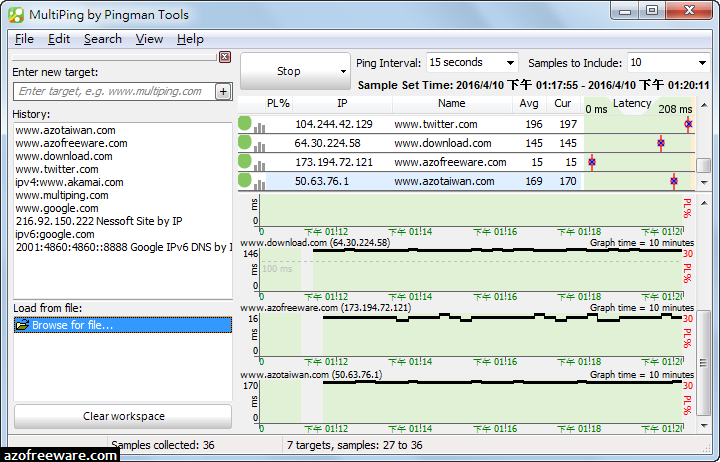This screenshot has width=720, height=462.
Task: Click IP cell 50.63.76.1
Action: click(322, 181)
